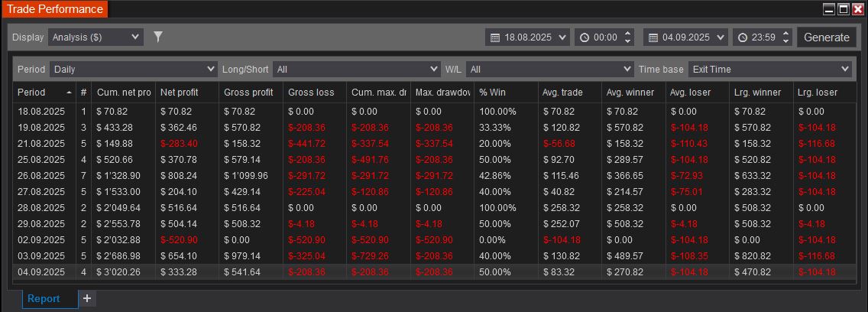Expand the Time base Exit Time dropdown
The height and width of the screenshot is (312, 868).
tap(769, 70)
